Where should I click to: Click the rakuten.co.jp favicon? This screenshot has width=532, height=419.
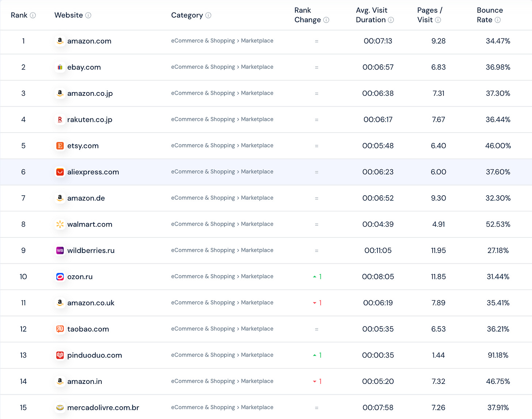(x=60, y=120)
